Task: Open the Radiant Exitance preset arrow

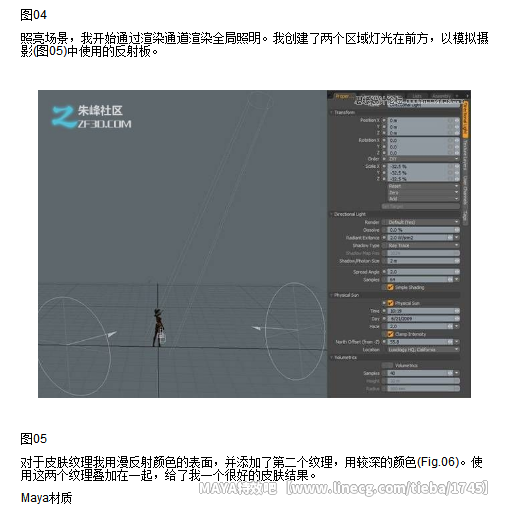Action: (457, 238)
